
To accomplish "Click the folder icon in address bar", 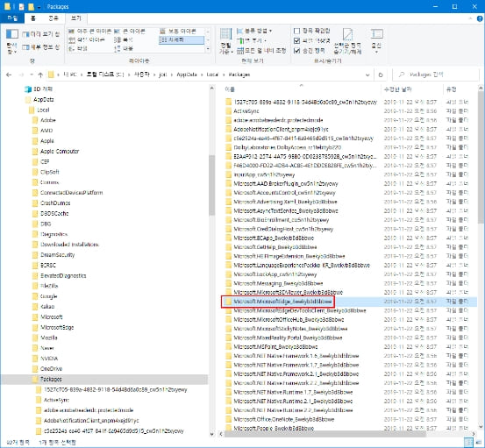I will (51, 75).
